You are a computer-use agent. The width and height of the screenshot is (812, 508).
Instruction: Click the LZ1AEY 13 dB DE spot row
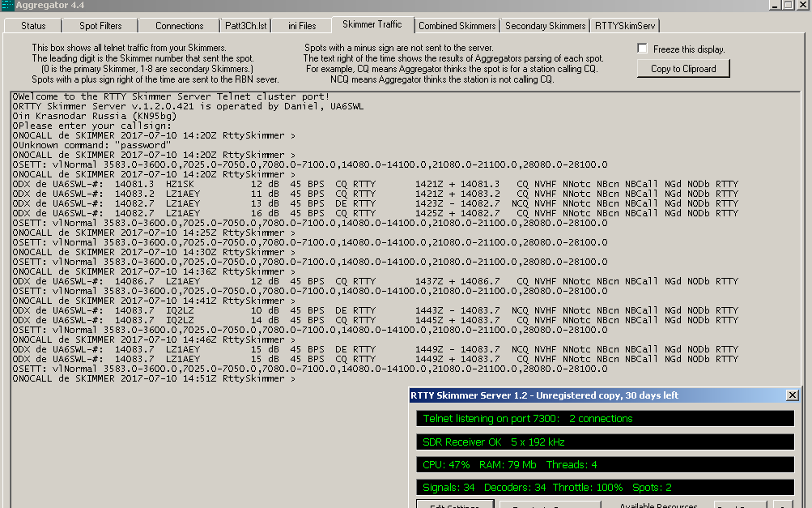click(x=376, y=203)
